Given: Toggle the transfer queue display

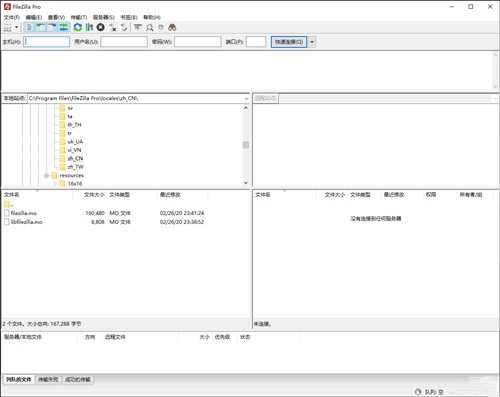Looking at the screenshot, I should [x=64, y=27].
